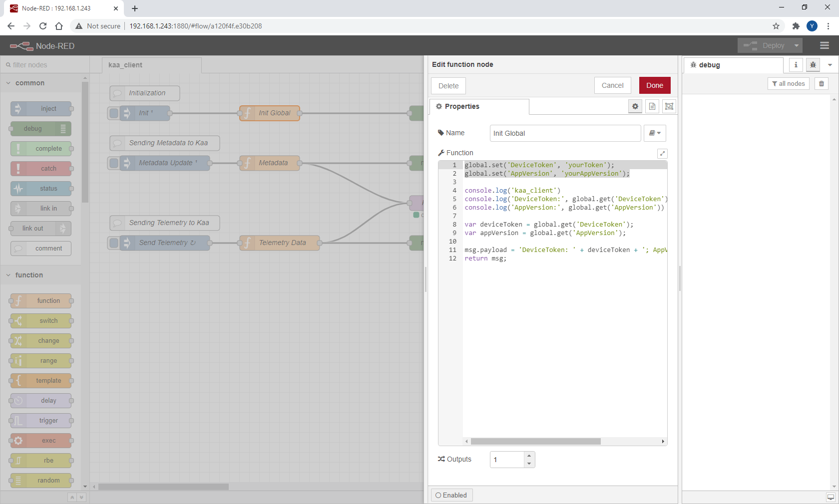This screenshot has height=504, width=839.
Task: Click the Done button
Action: pyautogui.click(x=655, y=85)
